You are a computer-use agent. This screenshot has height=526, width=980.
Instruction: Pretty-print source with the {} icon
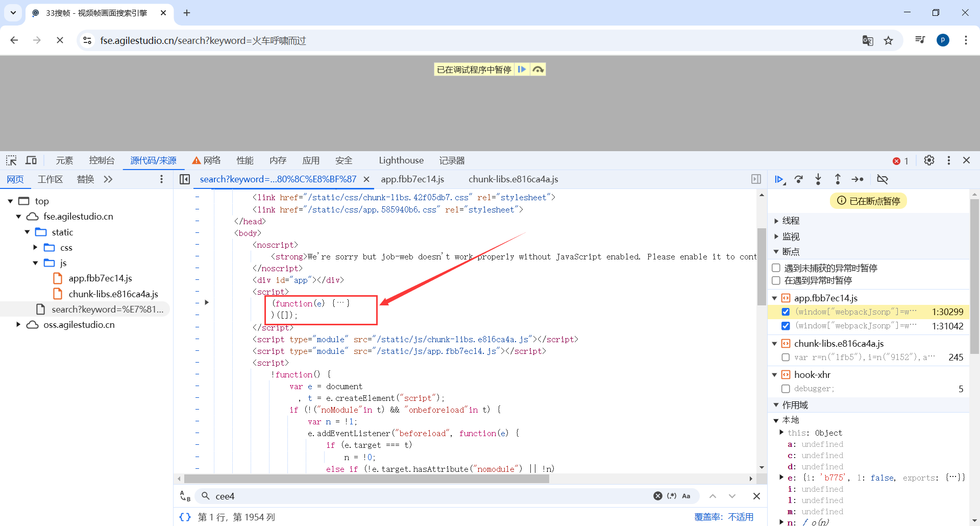point(185,517)
